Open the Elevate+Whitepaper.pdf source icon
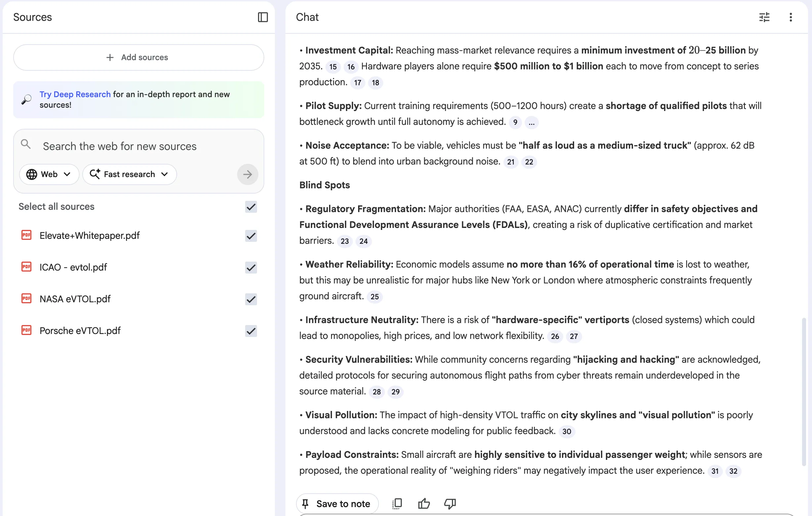 click(x=26, y=235)
